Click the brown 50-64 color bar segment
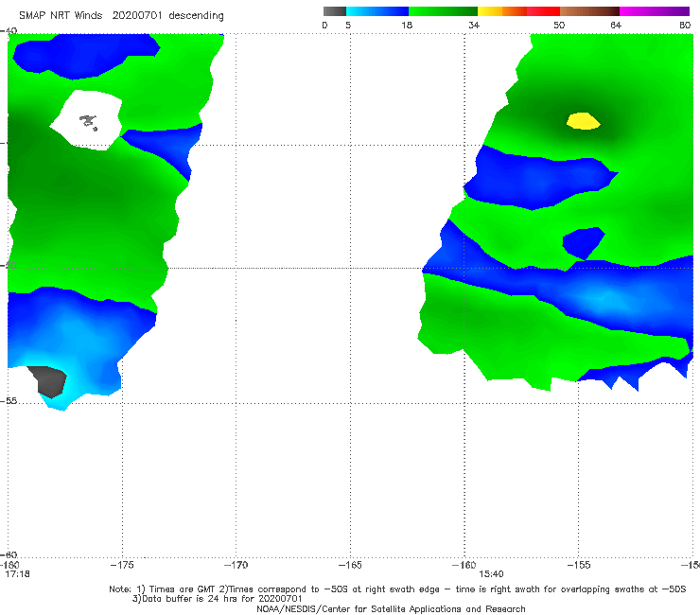 pos(589,11)
